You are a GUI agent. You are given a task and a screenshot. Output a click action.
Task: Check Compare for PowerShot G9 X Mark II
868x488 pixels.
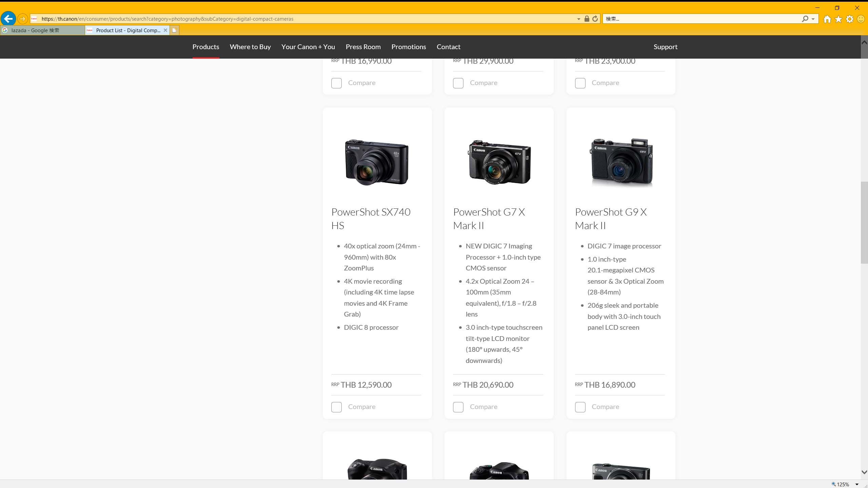580,407
